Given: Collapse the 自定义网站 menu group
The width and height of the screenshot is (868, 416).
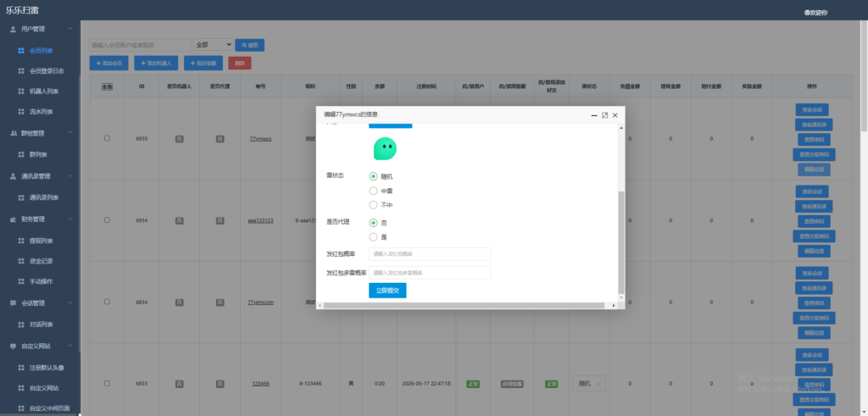Looking at the screenshot, I should point(70,346).
